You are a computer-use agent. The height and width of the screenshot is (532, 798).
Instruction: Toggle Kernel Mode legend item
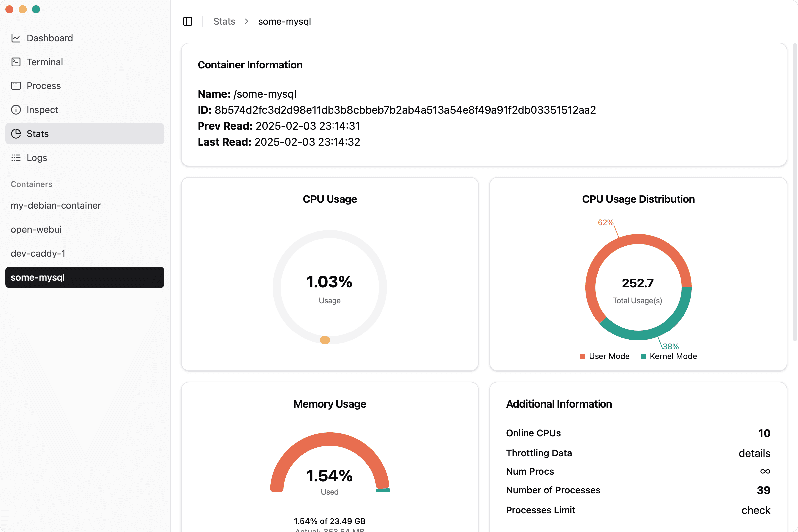pos(669,356)
